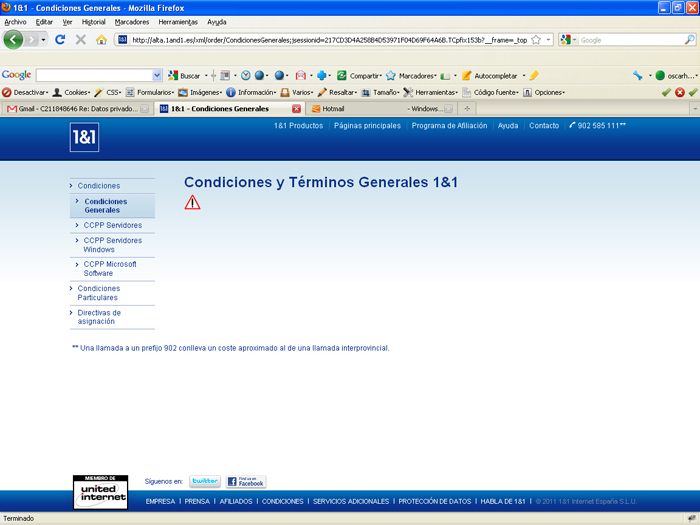700x525 pixels.
Task: Open the SERVICIOS ADICIONALES footer link
Action: tap(351, 501)
